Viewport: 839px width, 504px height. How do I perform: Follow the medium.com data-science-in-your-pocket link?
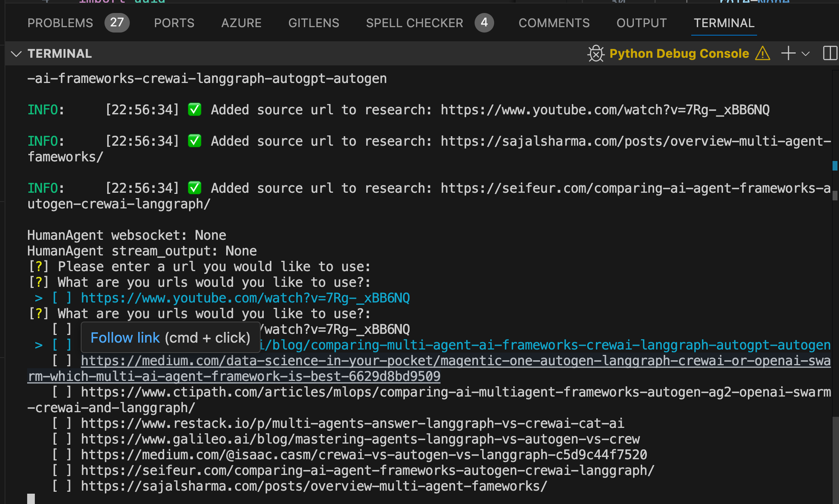coord(264,361)
